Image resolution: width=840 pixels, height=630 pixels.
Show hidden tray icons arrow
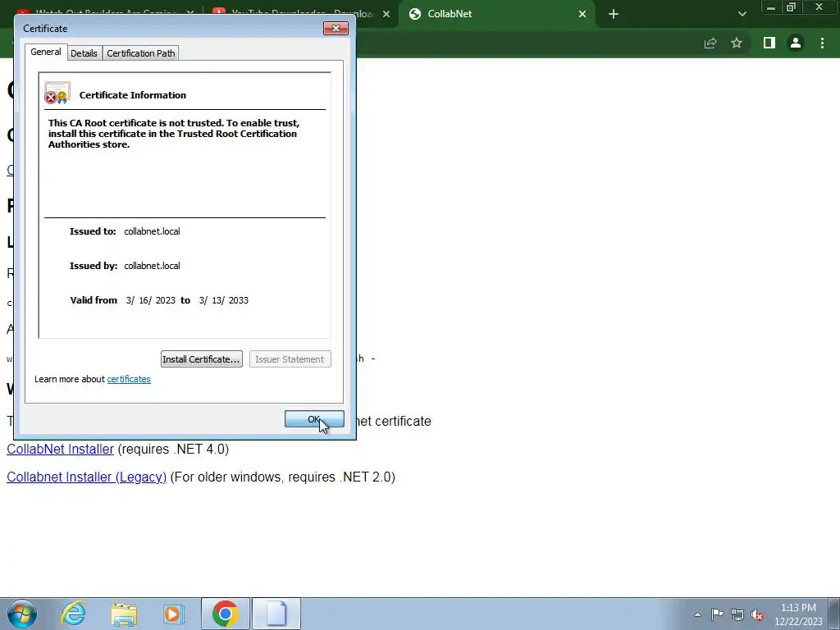[x=697, y=614]
